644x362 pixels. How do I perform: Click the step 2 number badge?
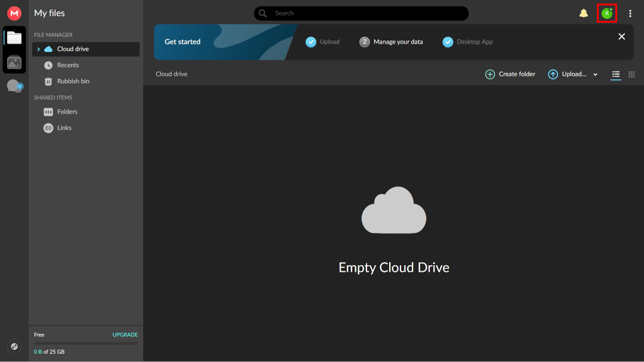[x=364, y=42]
